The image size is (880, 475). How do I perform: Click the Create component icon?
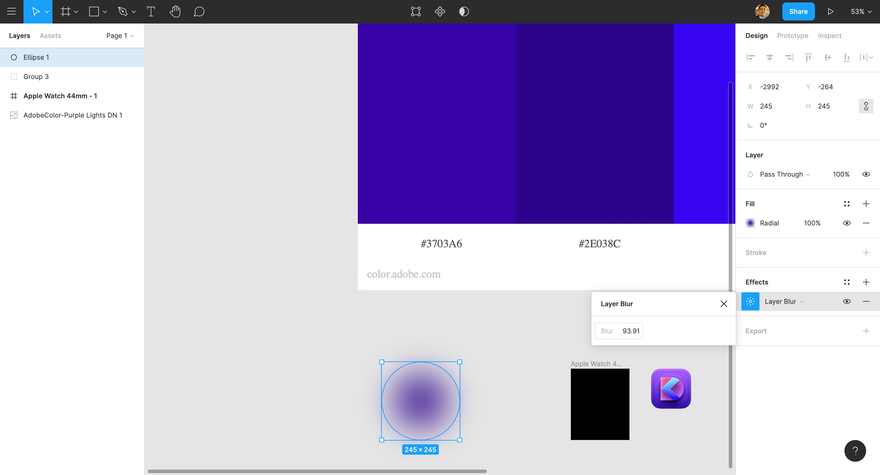click(x=439, y=11)
